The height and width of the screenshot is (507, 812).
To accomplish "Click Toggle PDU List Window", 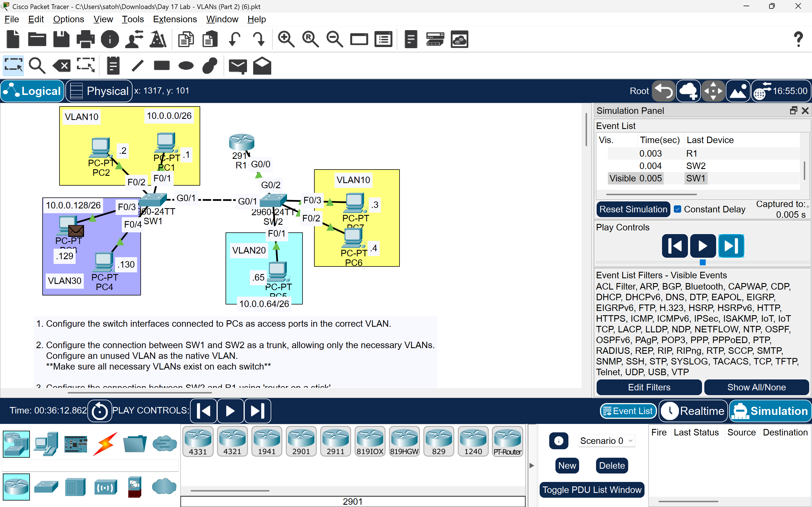I will point(592,490).
